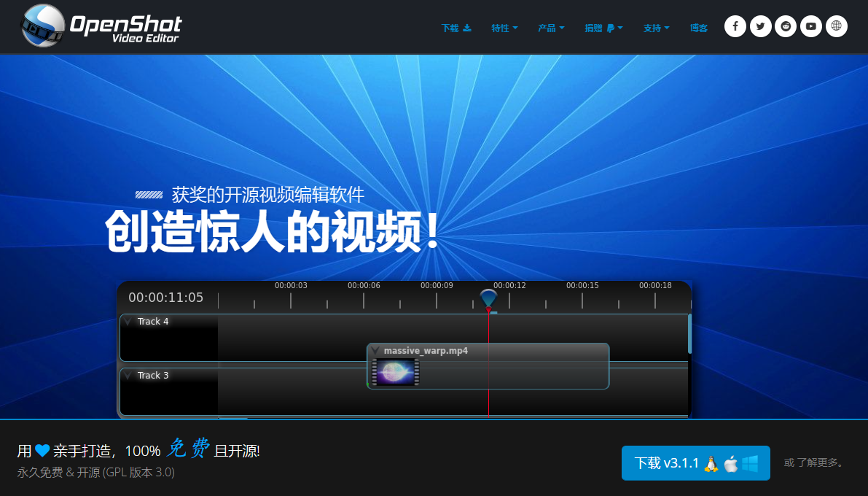This screenshot has width=868, height=496.
Task: Click the globe language icon
Action: click(x=837, y=26)
